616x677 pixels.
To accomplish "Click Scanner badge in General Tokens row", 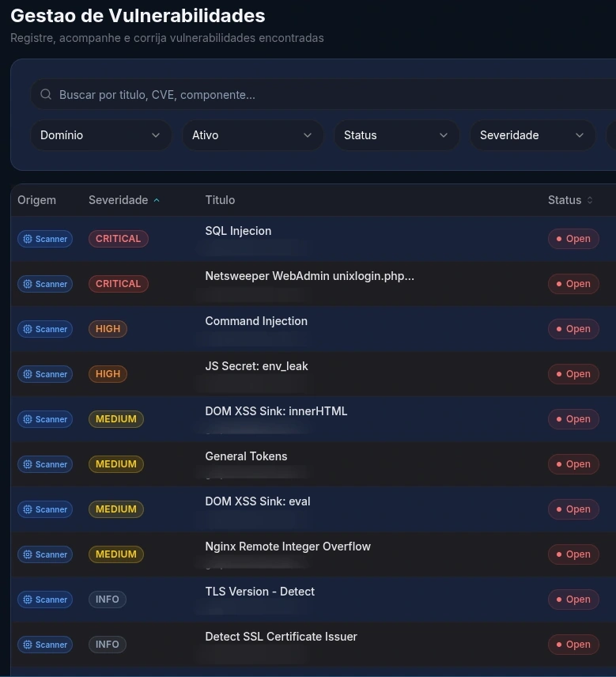I will [45, 464].
